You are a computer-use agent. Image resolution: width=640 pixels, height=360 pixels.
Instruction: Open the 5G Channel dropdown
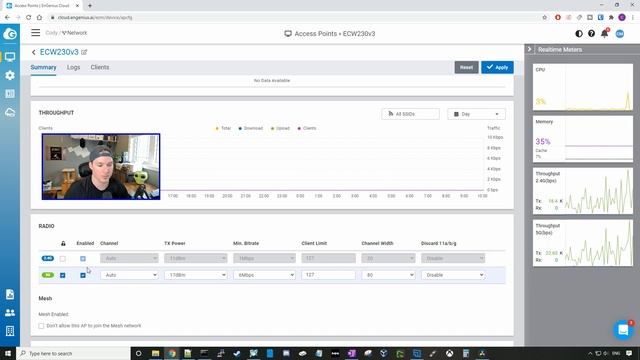coord(129,275)
